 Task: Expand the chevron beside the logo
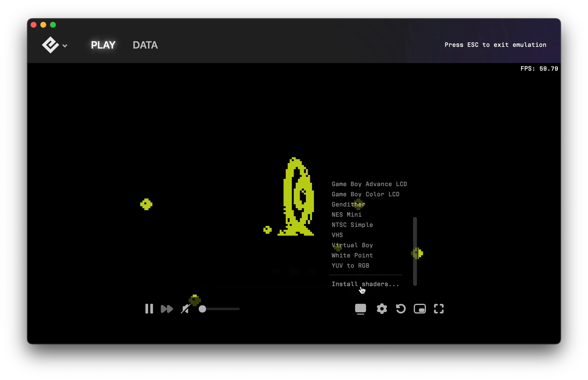(65, 46)
